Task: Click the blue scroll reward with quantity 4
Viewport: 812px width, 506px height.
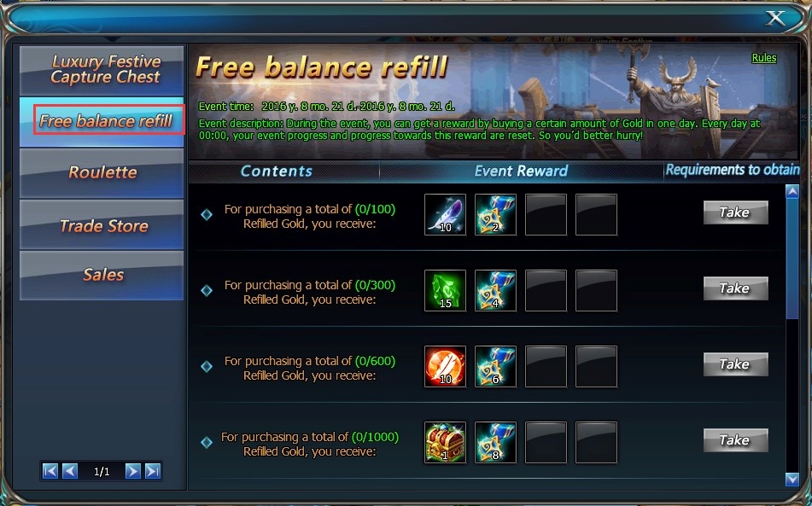Action: 495,291
